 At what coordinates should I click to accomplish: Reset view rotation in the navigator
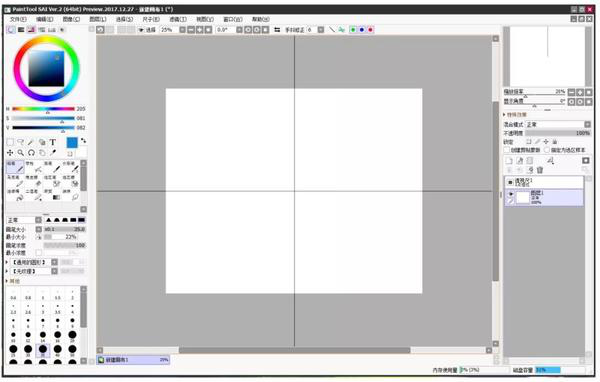coord(589,102)
